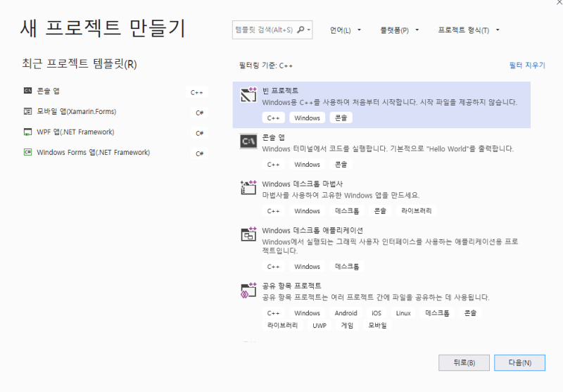Image resolution: width=563 pixels, height=392 pixels.
Task: Click the recent WPF 앱 template icon
Action: pyautogui.click(x=27, y=132)
